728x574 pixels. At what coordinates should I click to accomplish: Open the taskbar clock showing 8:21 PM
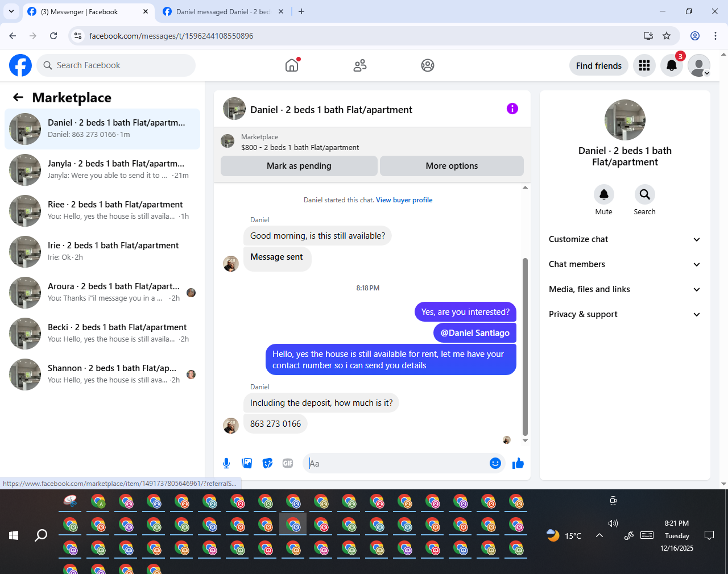coord(677,535)
